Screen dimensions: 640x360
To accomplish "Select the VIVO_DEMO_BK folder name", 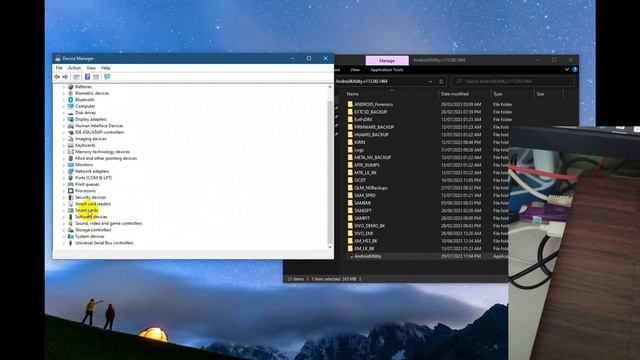I will click(370, 226).
